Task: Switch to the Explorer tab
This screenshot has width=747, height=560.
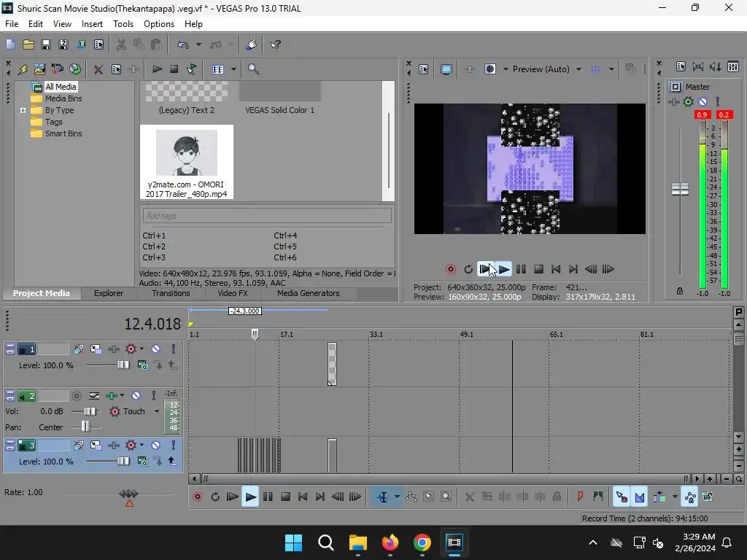Action: [x=109, y=293]
